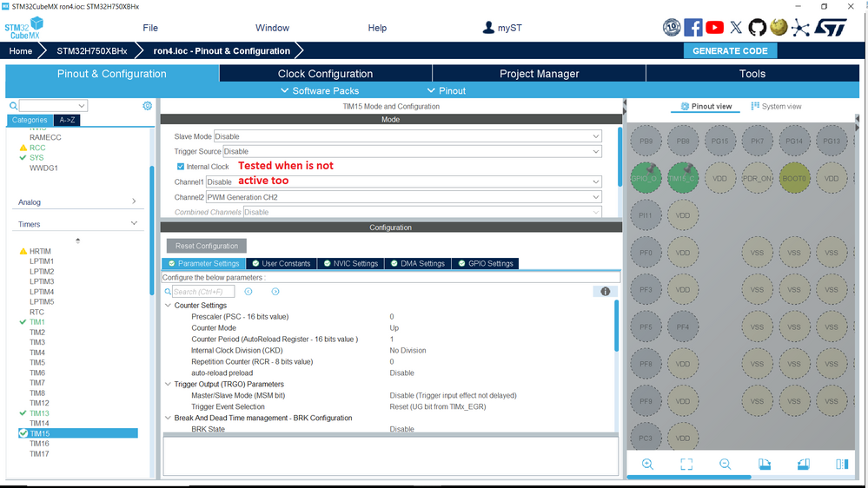The height and width of the screenshot is (488, 868).
Task: Click the ST community network icon
Action: click(800, 28)
